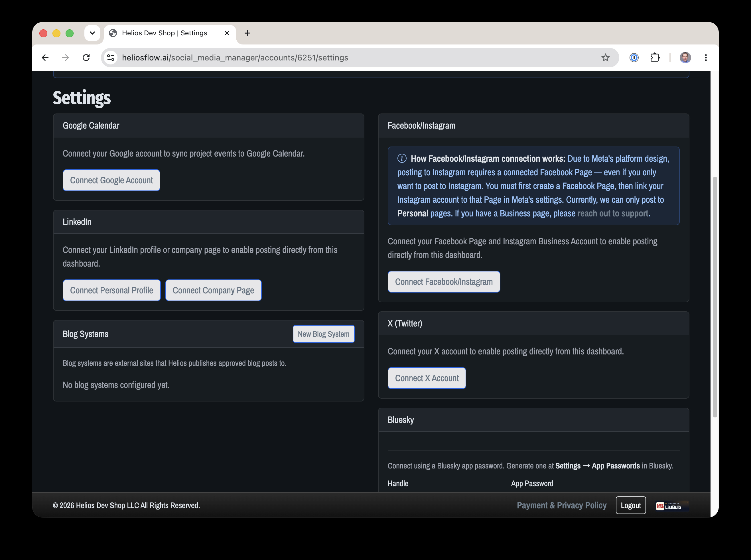Viewport: 751px width, 560px height.
Task: Open the Chrome profile avatar
Action: [685, 58]
